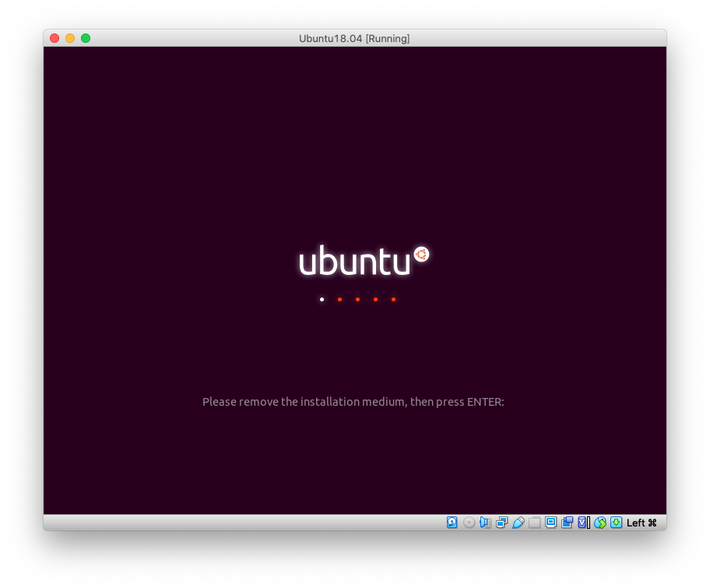
Task: Click the keyboard capture green arrow indicator
Action: (x=617, y=523)
